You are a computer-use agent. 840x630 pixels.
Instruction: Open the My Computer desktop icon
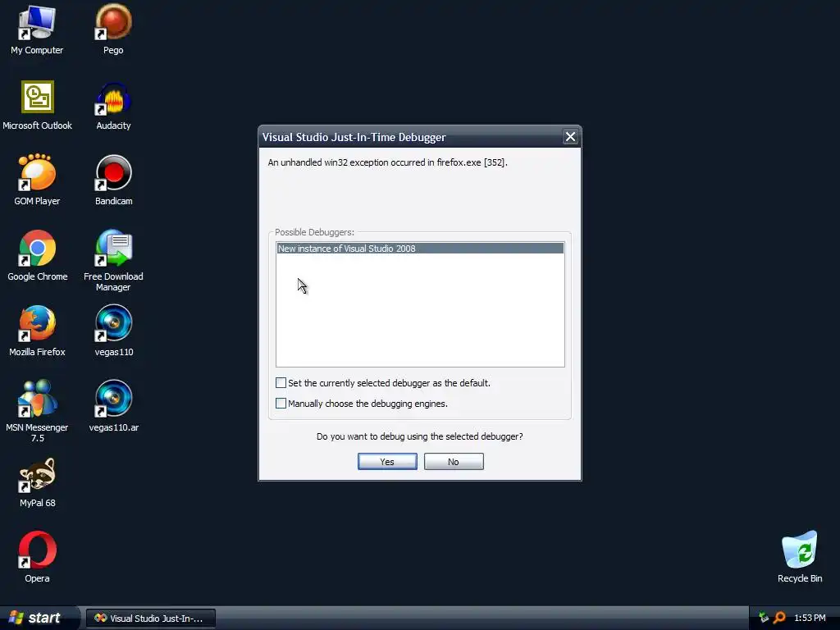pyautogui.click(x=37, y=30)
